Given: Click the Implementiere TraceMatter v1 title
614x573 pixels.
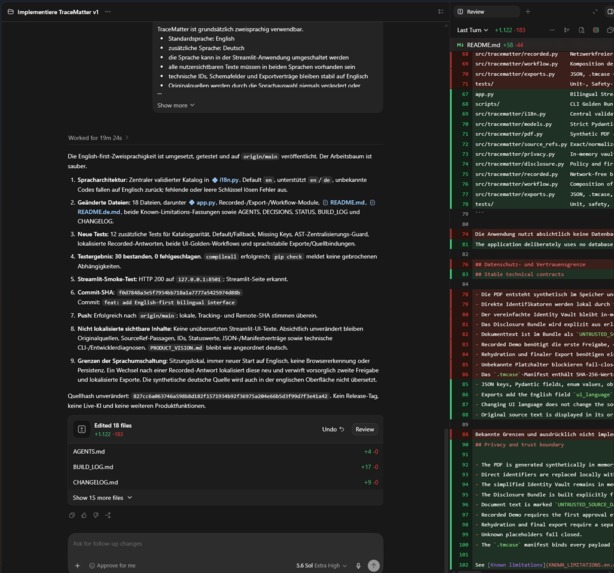Looking at the screenshot, I should click(x=58, y=12).
